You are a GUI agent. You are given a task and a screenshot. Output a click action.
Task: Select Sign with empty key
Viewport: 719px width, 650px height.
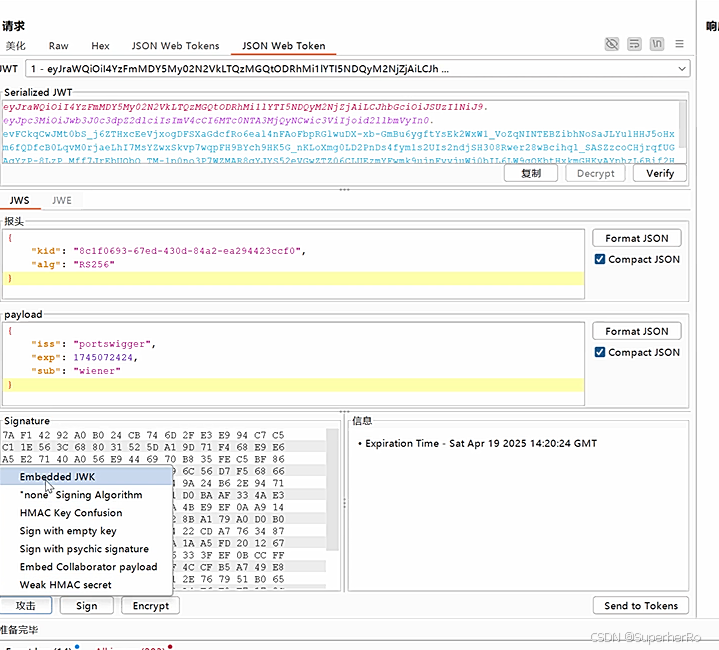coord(86,531)
